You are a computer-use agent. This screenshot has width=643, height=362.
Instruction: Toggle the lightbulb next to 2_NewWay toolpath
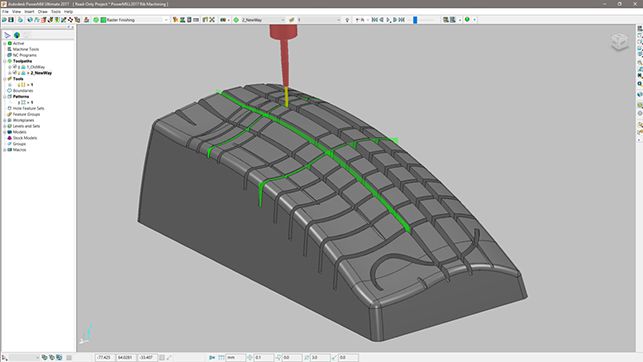tap(19, 73)
